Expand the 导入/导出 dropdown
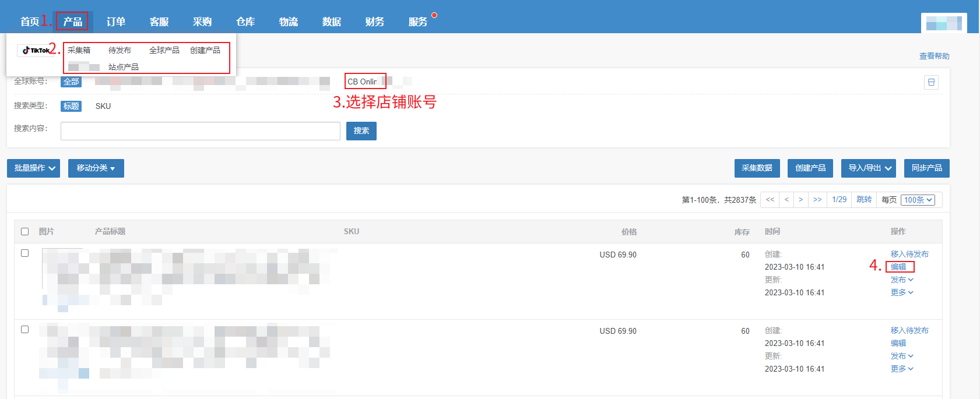 [869, 168]
